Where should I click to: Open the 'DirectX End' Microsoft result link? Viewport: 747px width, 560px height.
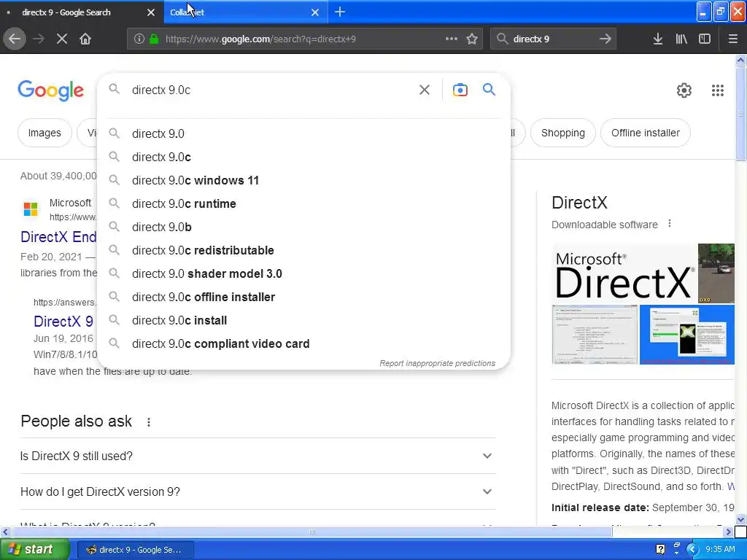[58, 237]
